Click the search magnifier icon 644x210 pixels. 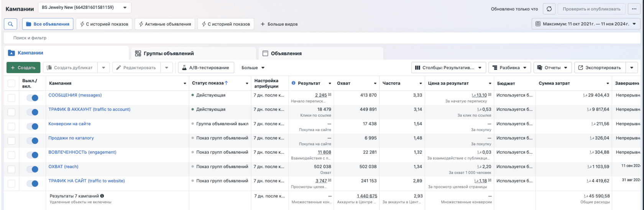[10, 24]
